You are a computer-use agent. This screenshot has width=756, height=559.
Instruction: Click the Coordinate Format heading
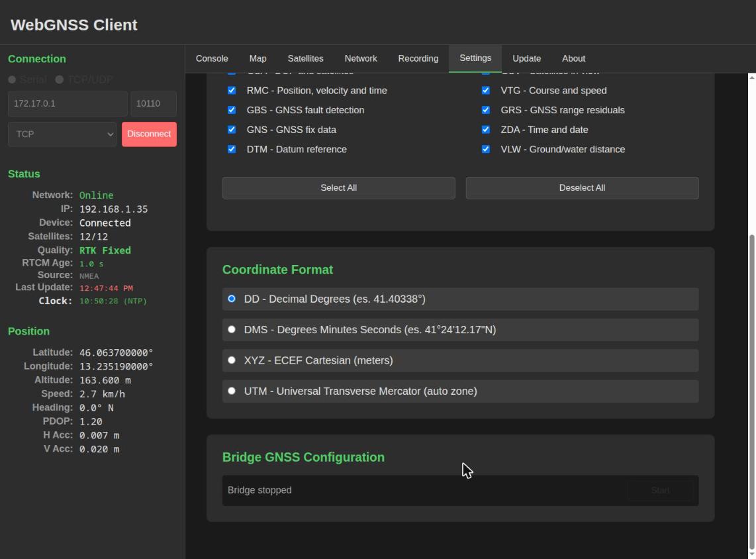[x=278, y=270]
